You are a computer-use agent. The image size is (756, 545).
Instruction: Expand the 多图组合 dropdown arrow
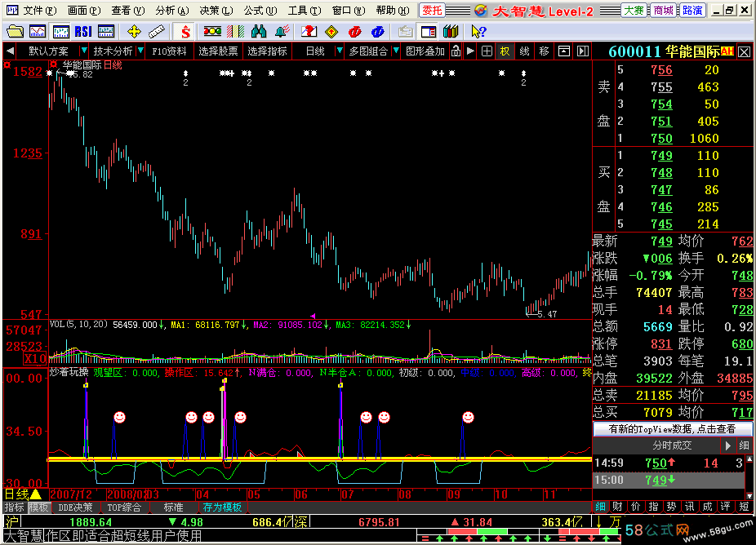pos(396,51)
